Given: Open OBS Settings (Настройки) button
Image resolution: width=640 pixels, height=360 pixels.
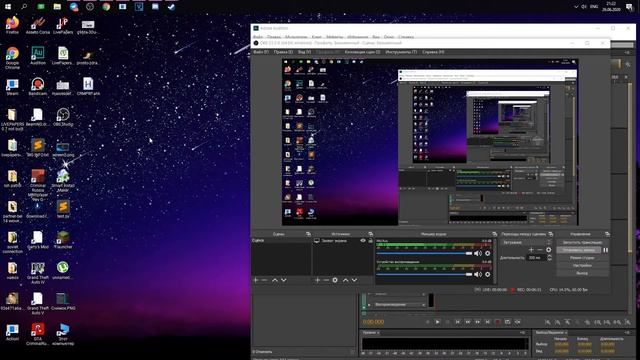Looking at the screenshot, I should point(582,265).
